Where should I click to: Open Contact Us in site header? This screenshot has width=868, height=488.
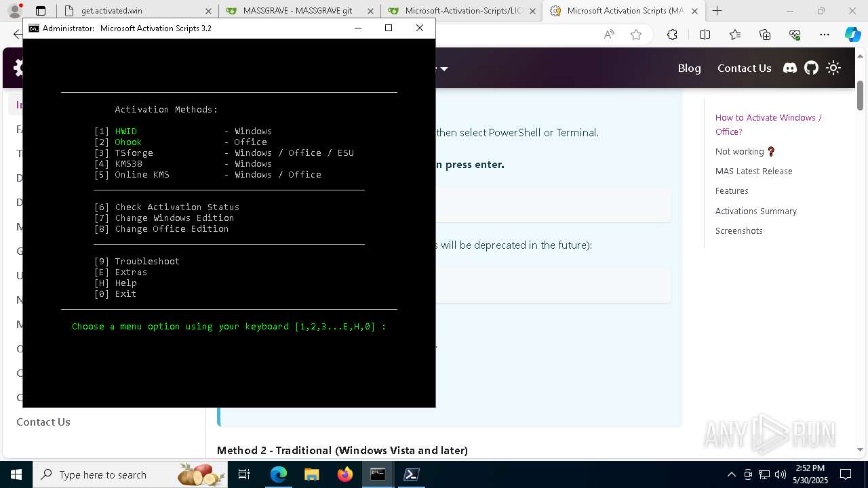(x=744, y=68)
